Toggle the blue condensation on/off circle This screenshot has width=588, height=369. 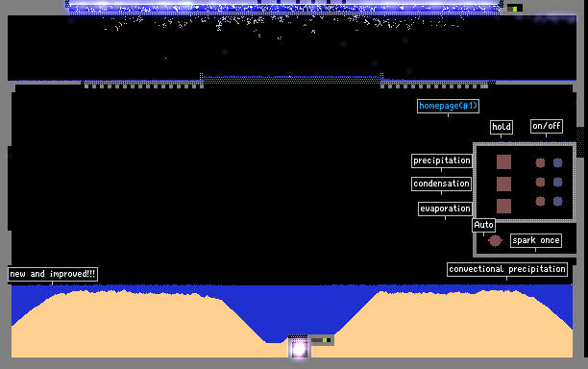coord(558,183)
